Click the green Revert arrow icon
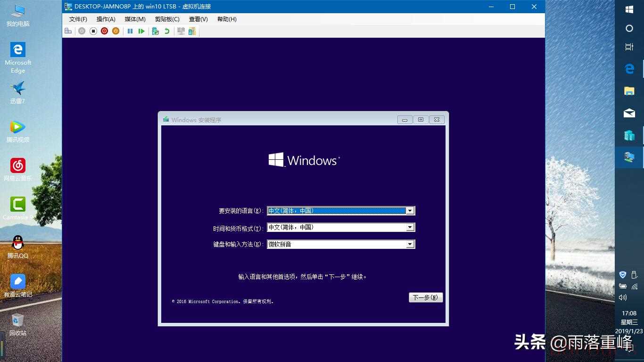This screenshot has height=362, width=644. 167,31
